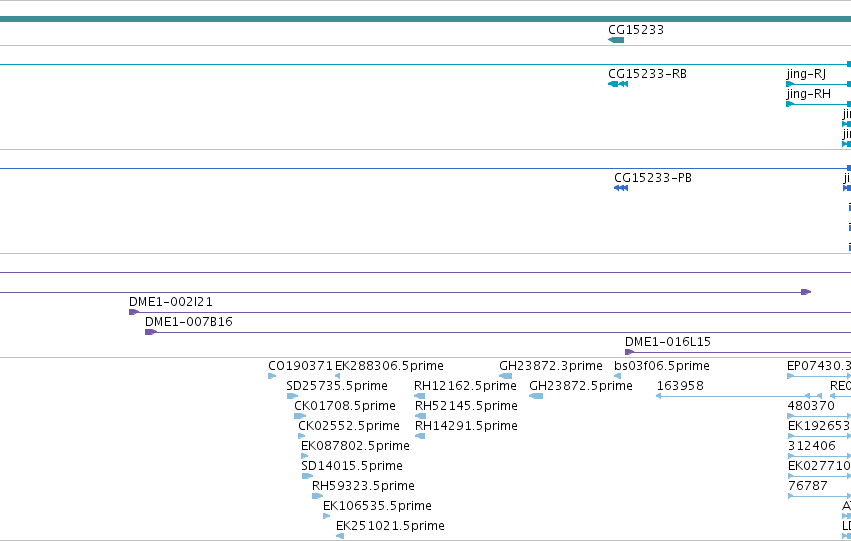Select the EK087802.5prime EST glyph
Screen dimensions: 851x541
(x=304, y=456)
